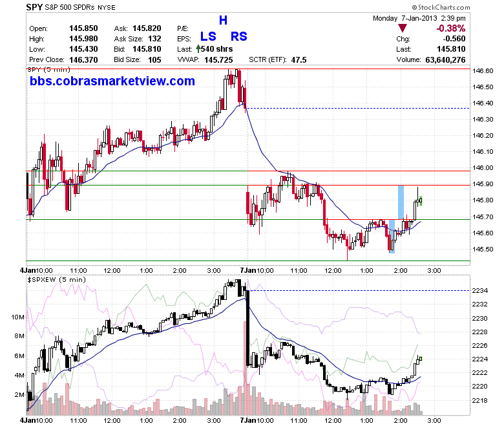Click the Ask Size value 132
504x426 pixels.
click(154, 39)
